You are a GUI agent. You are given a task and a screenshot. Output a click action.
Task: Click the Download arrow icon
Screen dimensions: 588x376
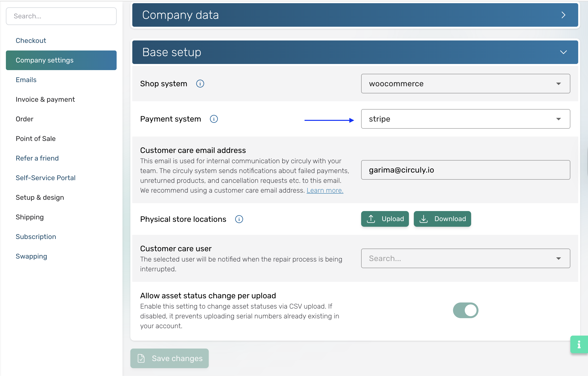pos(423,219)
